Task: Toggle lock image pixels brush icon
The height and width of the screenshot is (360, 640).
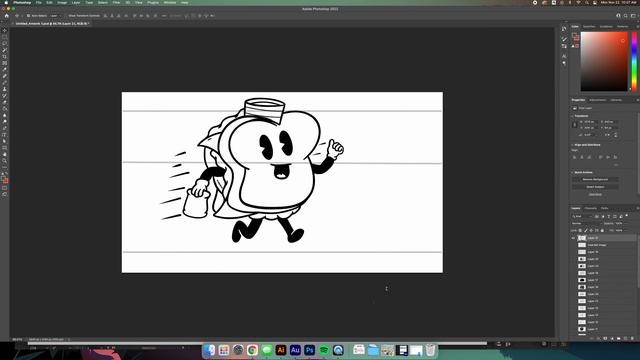Action: pos(586,231)
